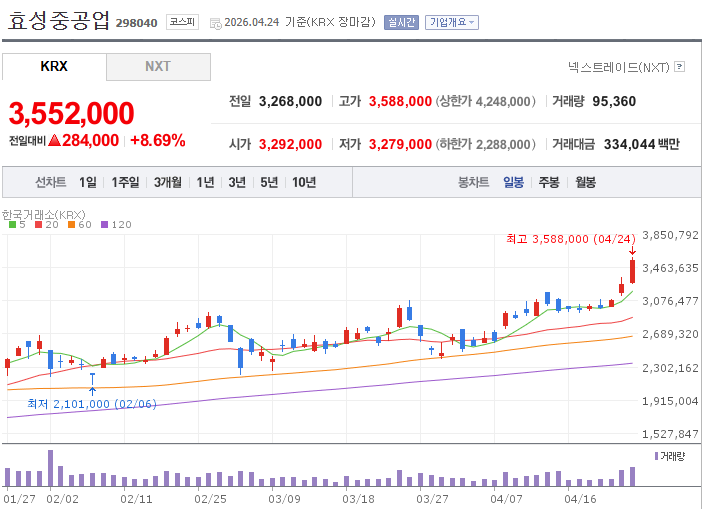Screen dimensions: 702x509
Task: Click the opening price 3,292,000
Action: [291, 144]
